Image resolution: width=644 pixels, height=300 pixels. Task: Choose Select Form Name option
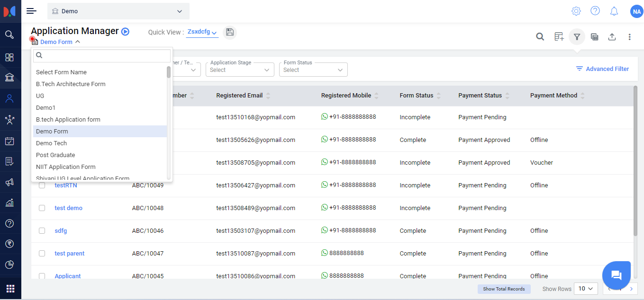click(x=100, y=72)
